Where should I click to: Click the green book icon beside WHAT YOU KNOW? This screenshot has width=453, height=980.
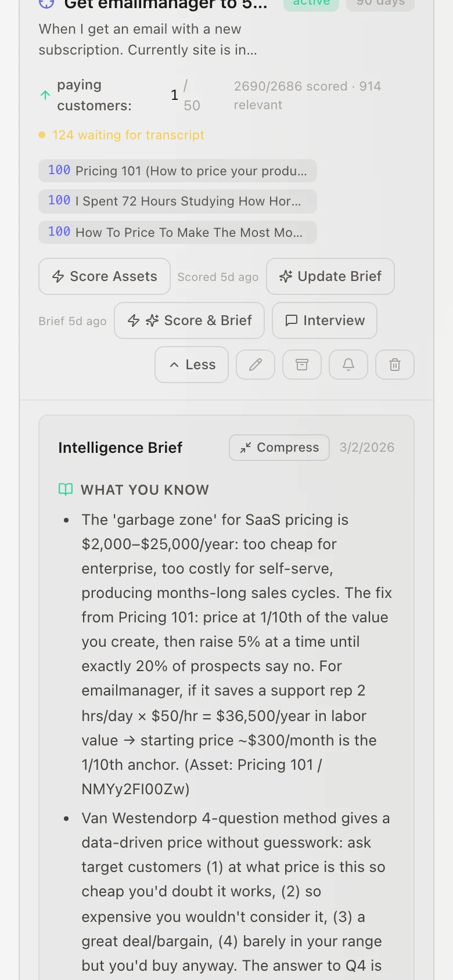tap(66, 489)
